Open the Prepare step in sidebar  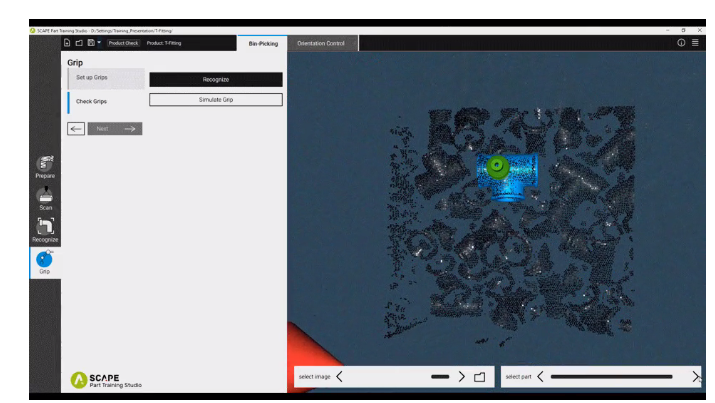45,163
